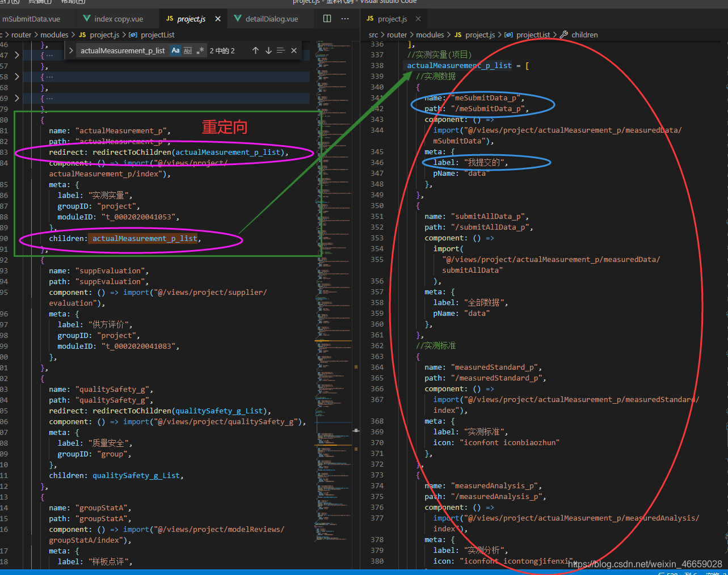Viewport: 728px width, 575px height.
Task: Expand the replace field in find widget
Action: coord(71,50)
